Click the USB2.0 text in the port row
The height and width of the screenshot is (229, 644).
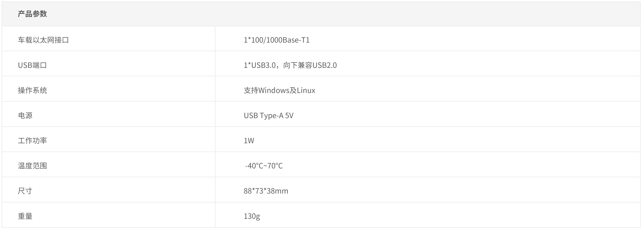click(324, 65)
